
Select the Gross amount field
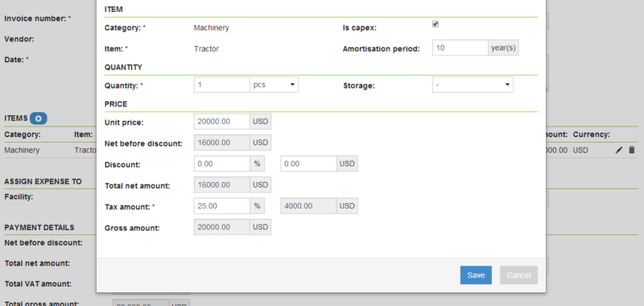(x=222, y=227)
